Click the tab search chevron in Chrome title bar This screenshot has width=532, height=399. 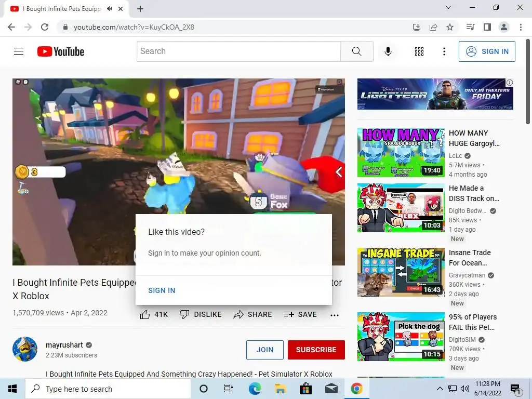click(x=448, y=7)
